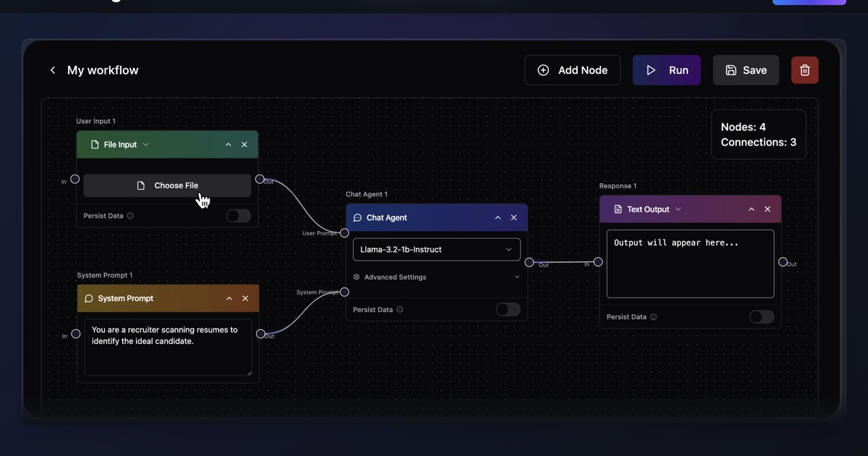The height and width of the screenshot is (456, 868).
Task: Click the Text Output header document icon
Action: point(618,209)
